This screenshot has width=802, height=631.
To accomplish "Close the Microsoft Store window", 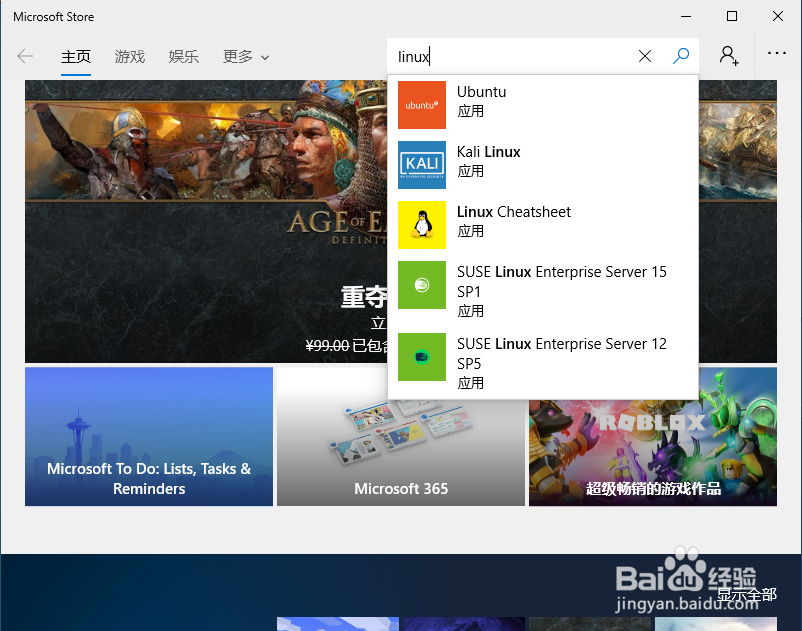I will click(778, 16).
